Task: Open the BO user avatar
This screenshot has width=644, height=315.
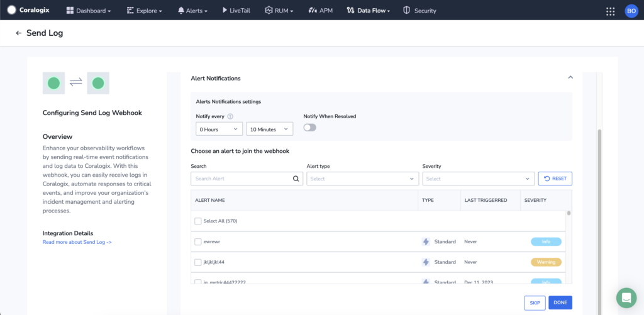Action: [x=630, y=11]
